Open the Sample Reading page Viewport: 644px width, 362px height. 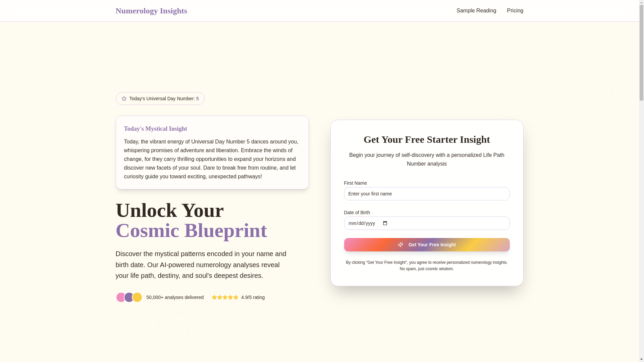coord(476,11)
